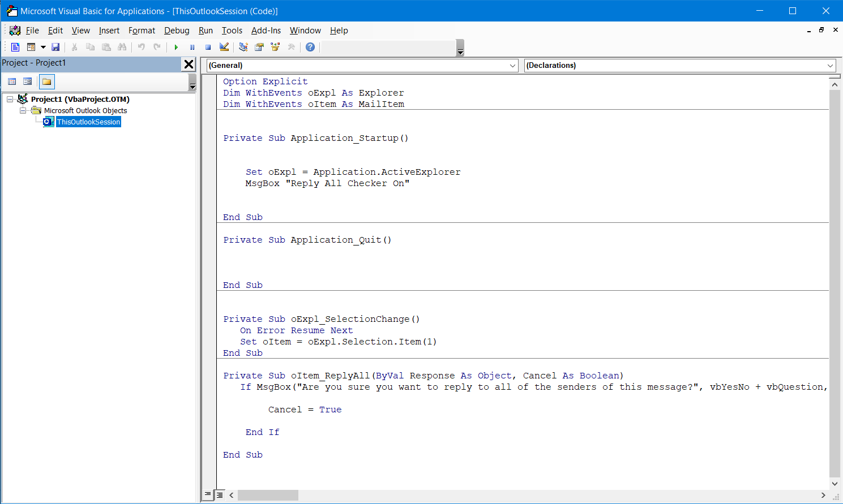Open the (General) object dropdown
This screenshot has width=843, height=504.
pyautogui.click(x=362, y=66)
